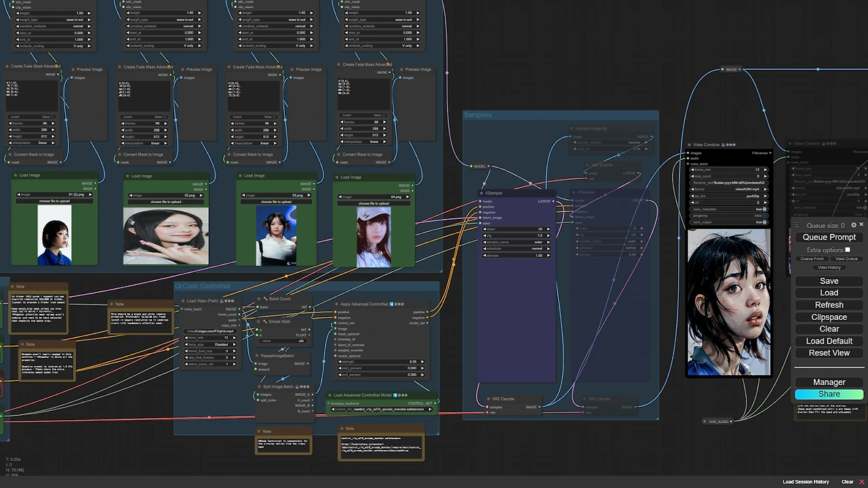
Task: Increase strength arrow in Apply Advanced ControlNet
Action: tap(422, 361)
